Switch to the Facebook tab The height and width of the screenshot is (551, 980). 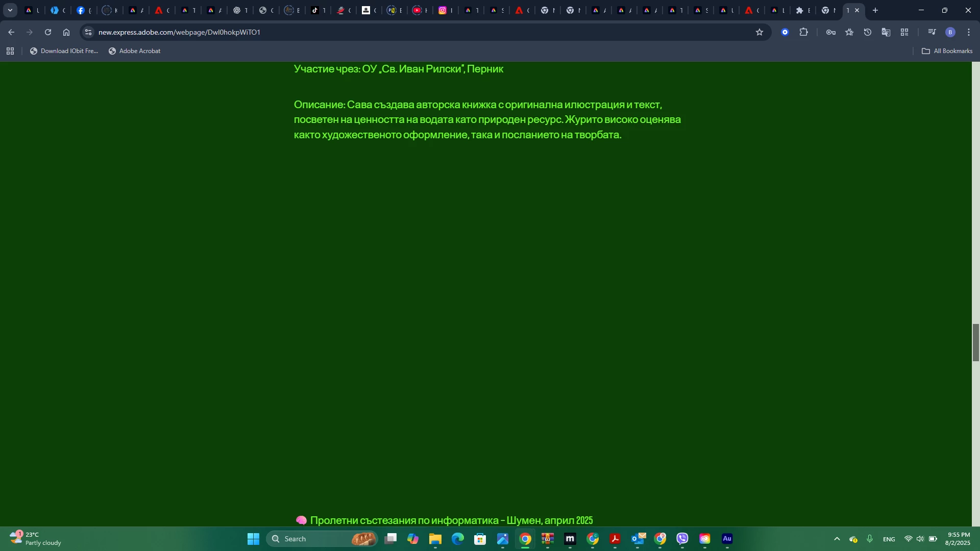(81, 10)
